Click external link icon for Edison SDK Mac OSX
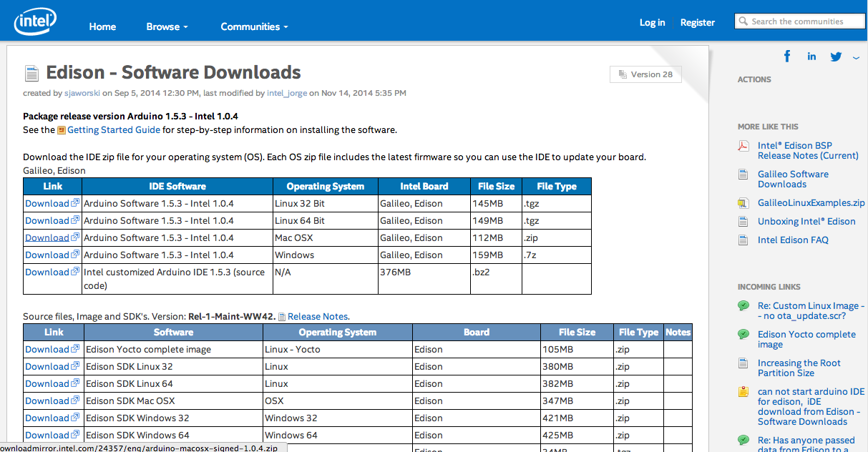The image size is (868, 452). pos(75,401)
